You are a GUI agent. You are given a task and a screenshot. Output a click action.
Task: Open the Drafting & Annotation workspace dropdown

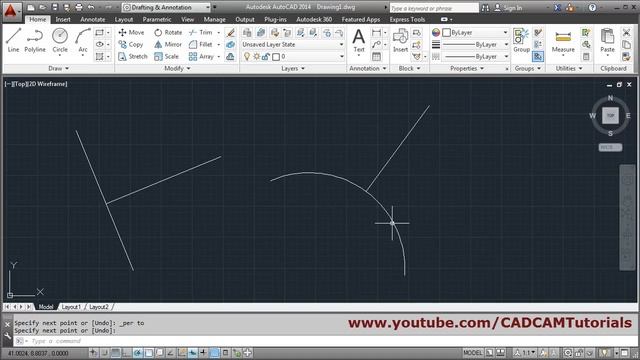166,7
